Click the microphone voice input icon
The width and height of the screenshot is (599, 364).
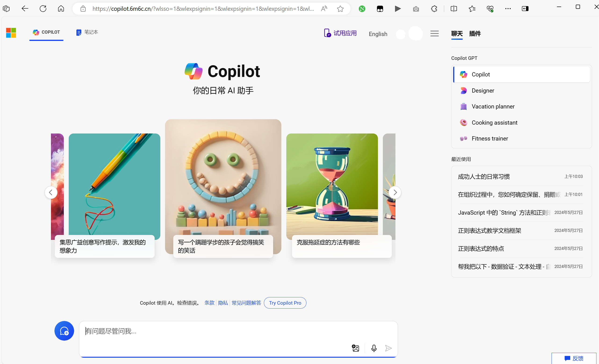[374, 348]
